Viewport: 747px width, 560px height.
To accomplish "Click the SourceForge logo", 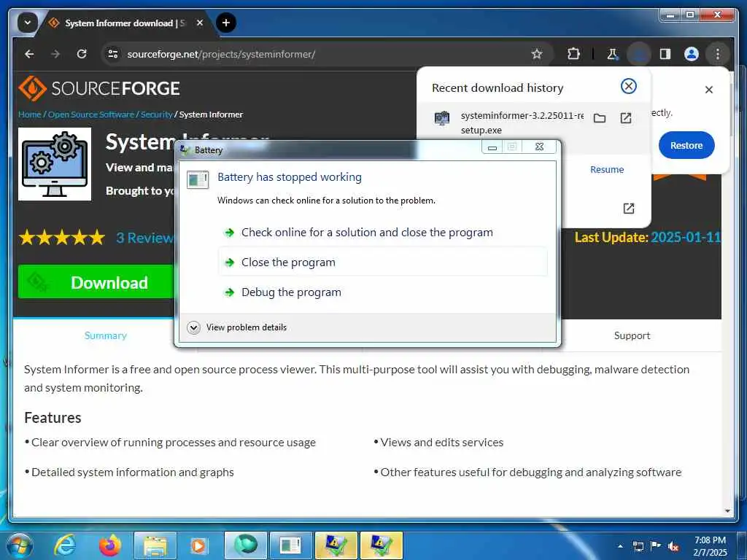I will 99,88.
